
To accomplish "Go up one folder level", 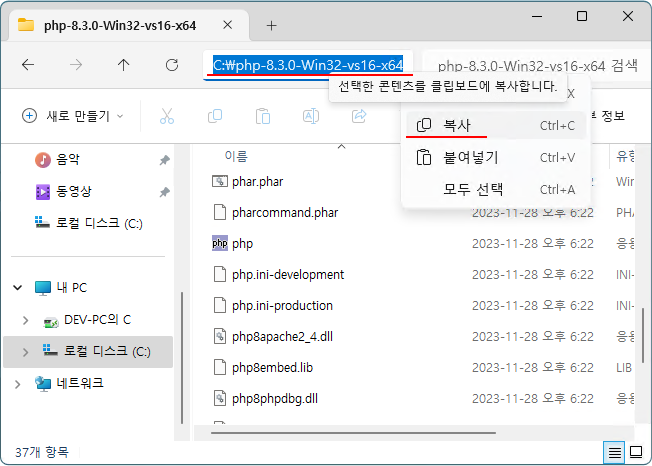I will pyautogui.click(x=123, y=65).
